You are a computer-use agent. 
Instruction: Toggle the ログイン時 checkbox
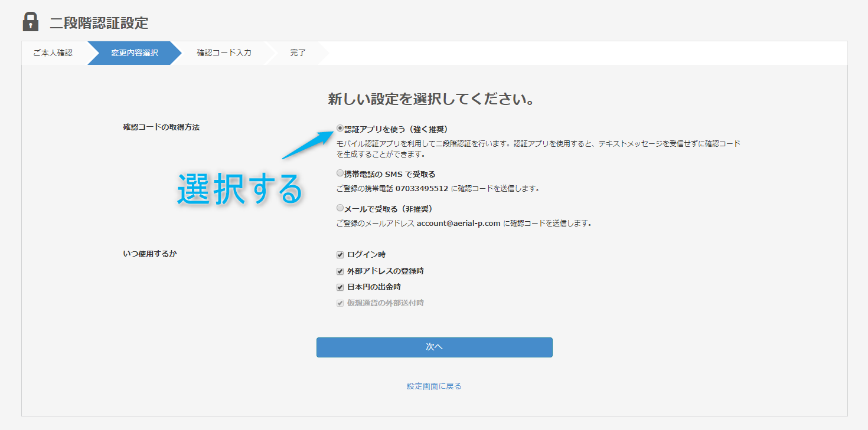pos(340,254)
